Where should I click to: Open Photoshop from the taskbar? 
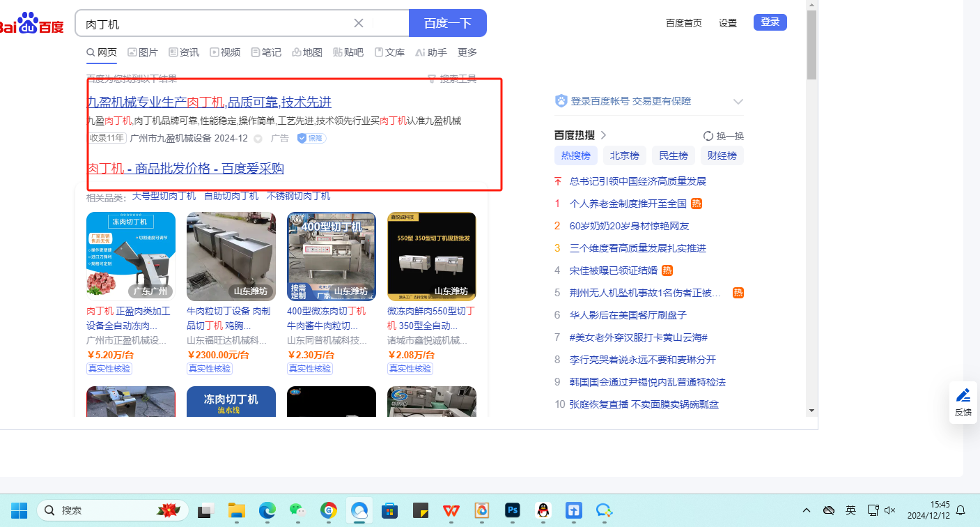513,510
